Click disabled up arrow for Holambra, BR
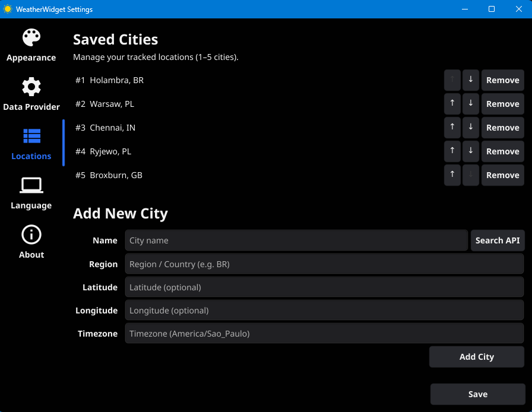The width and height of the screenshot is (532, 412). pos(452,80)
